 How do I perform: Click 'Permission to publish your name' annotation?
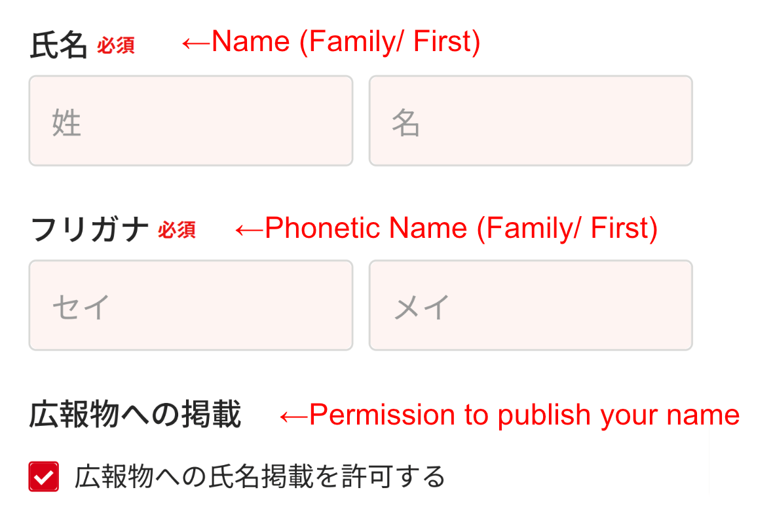point(524,415)
